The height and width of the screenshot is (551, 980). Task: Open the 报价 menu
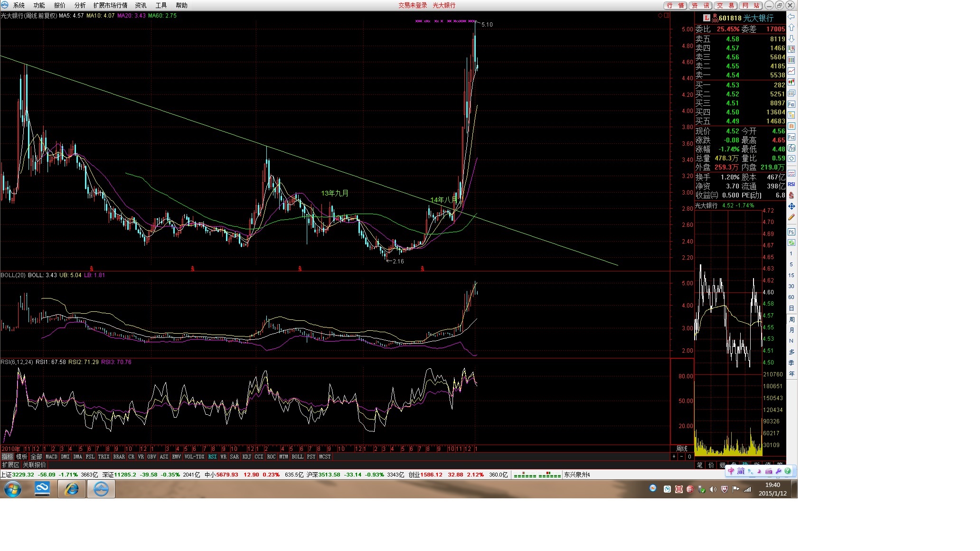point(60,5)
